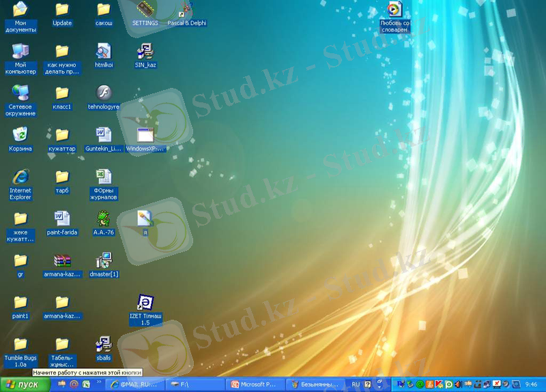Click the tehnologyre Flash file icon

click(x=103, y=93)
